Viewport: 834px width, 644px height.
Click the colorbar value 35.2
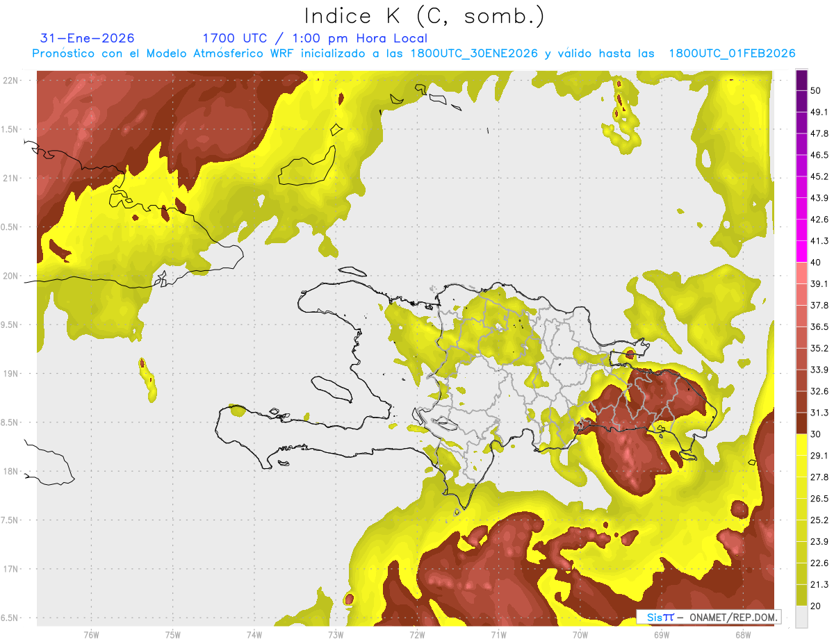819,348
